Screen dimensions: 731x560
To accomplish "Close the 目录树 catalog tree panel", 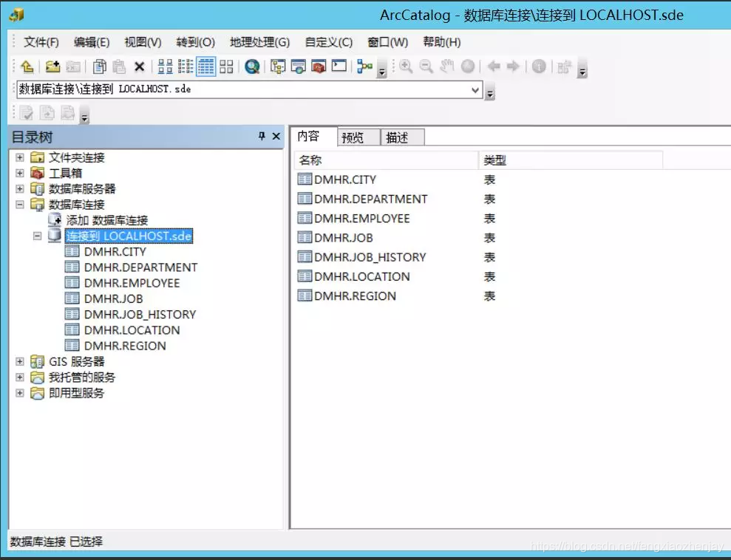I will pos(276,136).
